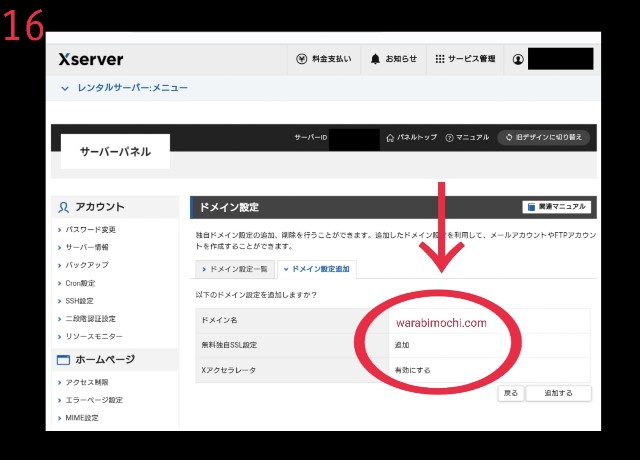Screen dimensions: 640x460
Task: Expand レンタルサーバー:メニュー chevron
Action: (64, 88)
